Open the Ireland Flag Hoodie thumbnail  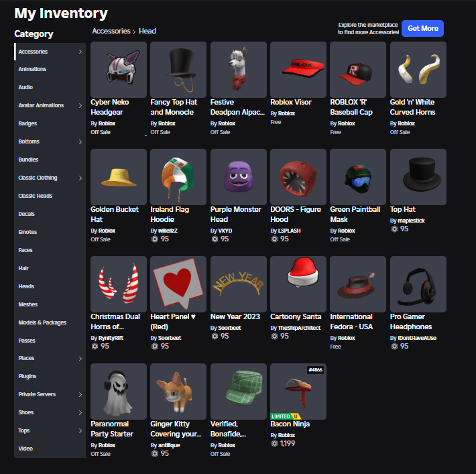(x=178, y=177)
